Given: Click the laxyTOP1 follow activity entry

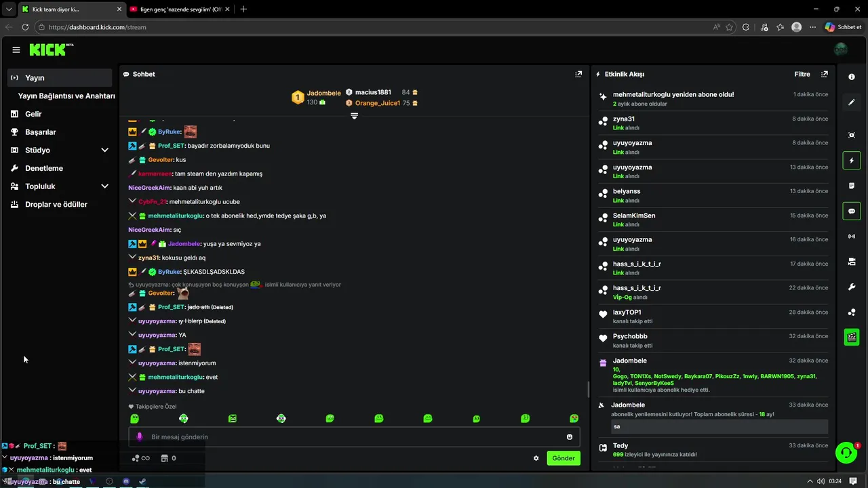Looking at the screenshot, I should pyautogui.click(x=713, y=316).
